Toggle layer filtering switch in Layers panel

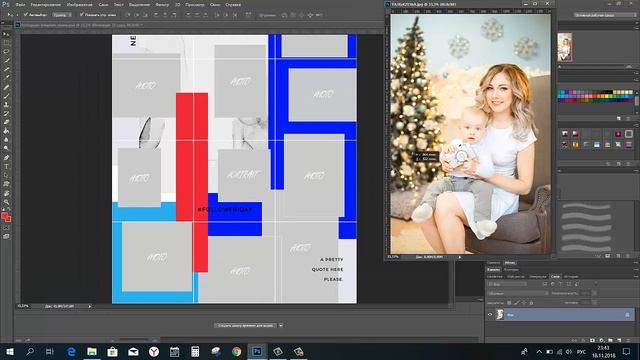(596, 284)
